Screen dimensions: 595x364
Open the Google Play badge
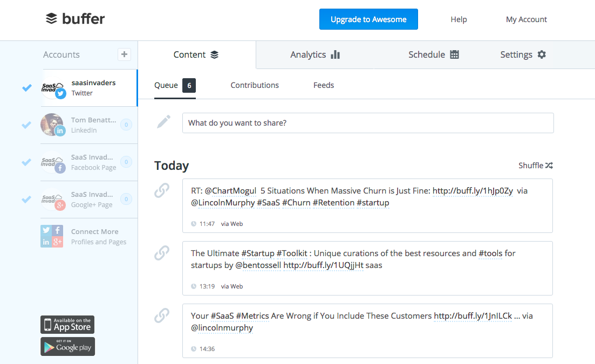(x=67, y=347)
